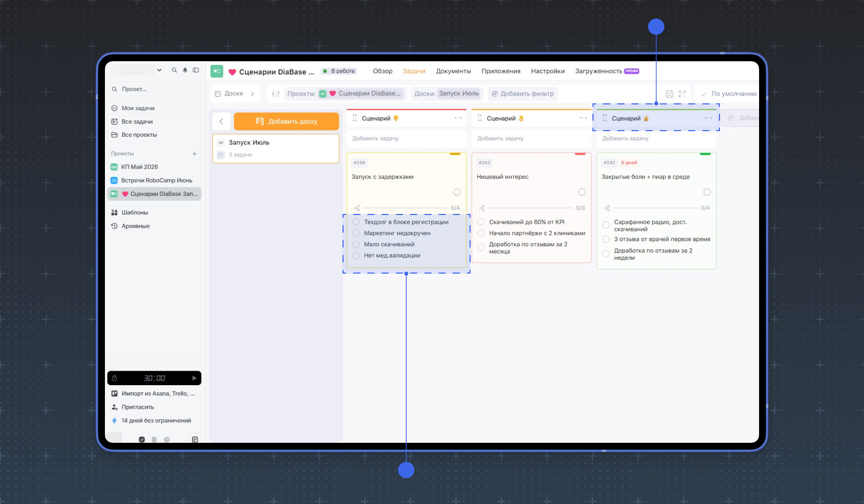Screen dimensions: 864x504
Task: Open the grid apps icon in sidebar footer
Action: (195, 439)
